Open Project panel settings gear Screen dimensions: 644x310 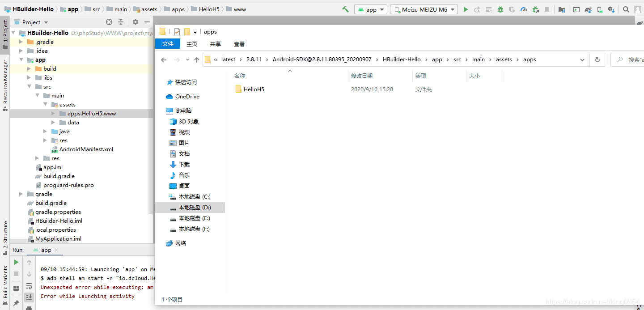click(x=136, y=22)
